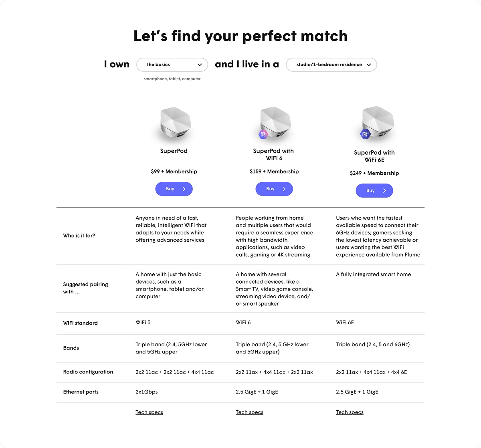
Task: Hit Buy under the $249 WiFi 6E pod
Action: click(x=374, y=190)
